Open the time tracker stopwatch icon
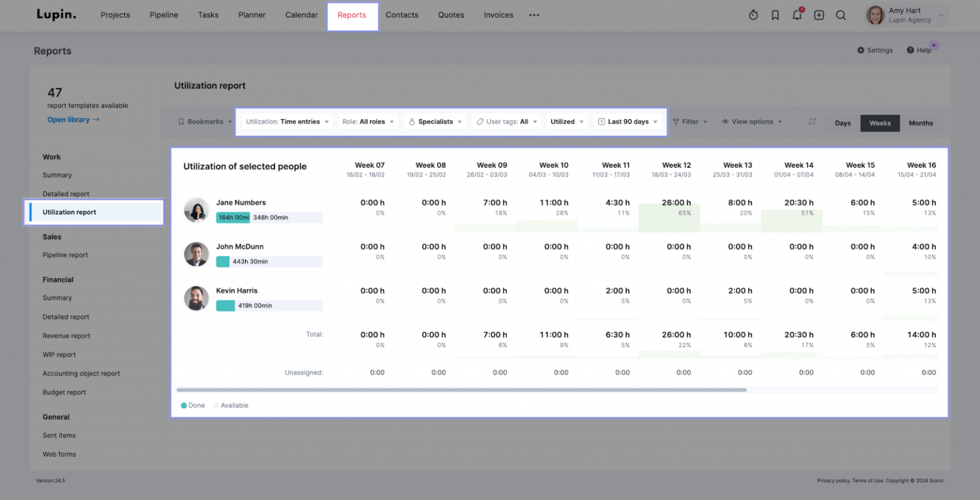 753,15
